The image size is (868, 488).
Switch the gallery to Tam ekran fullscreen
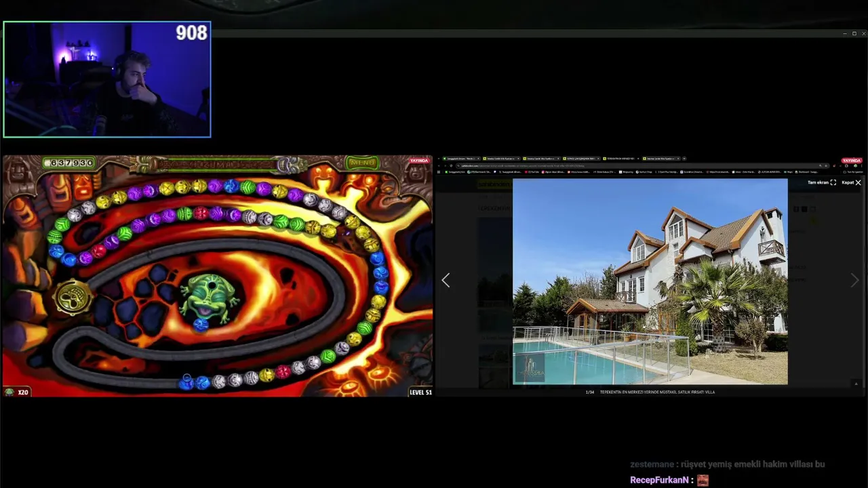point(821,182)
